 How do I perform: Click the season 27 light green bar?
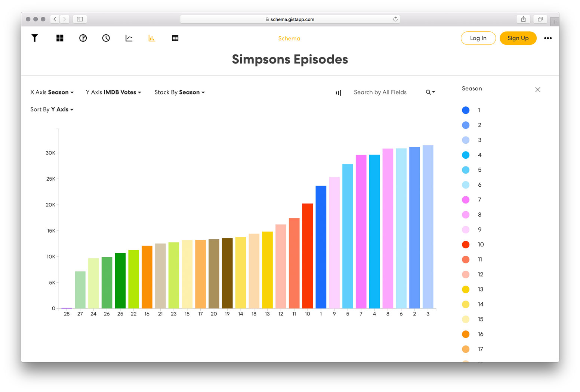80,290
